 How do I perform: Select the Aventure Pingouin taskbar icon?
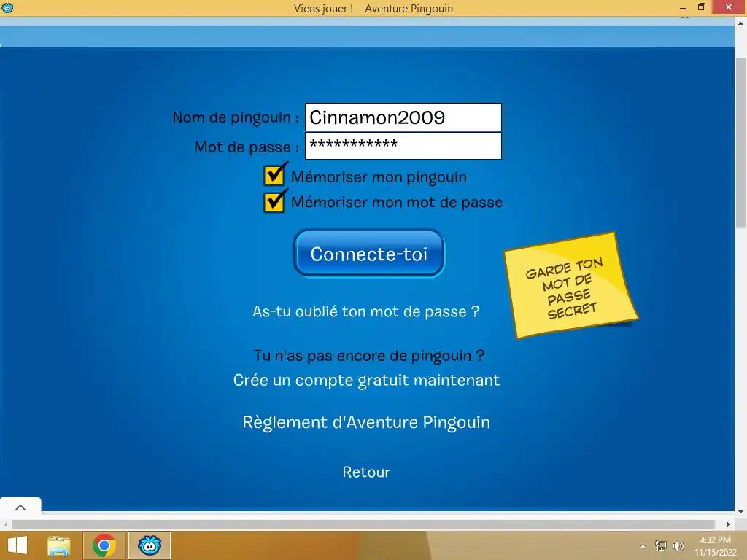pos(150,545)
